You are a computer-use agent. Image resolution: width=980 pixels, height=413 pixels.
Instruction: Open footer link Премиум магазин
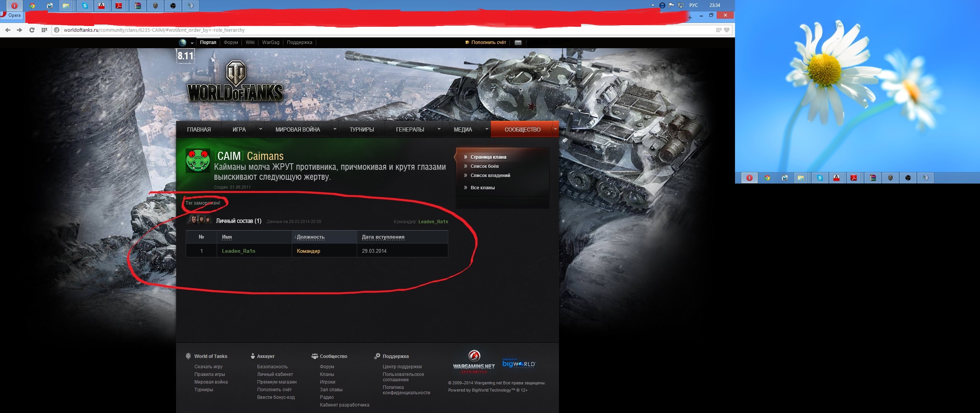tap(277, 382)
